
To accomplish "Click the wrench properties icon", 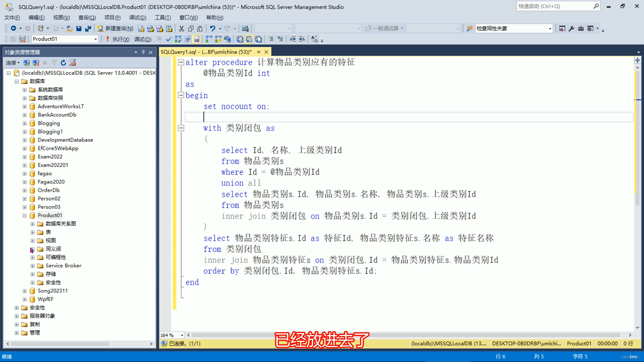I will (572, 28).
